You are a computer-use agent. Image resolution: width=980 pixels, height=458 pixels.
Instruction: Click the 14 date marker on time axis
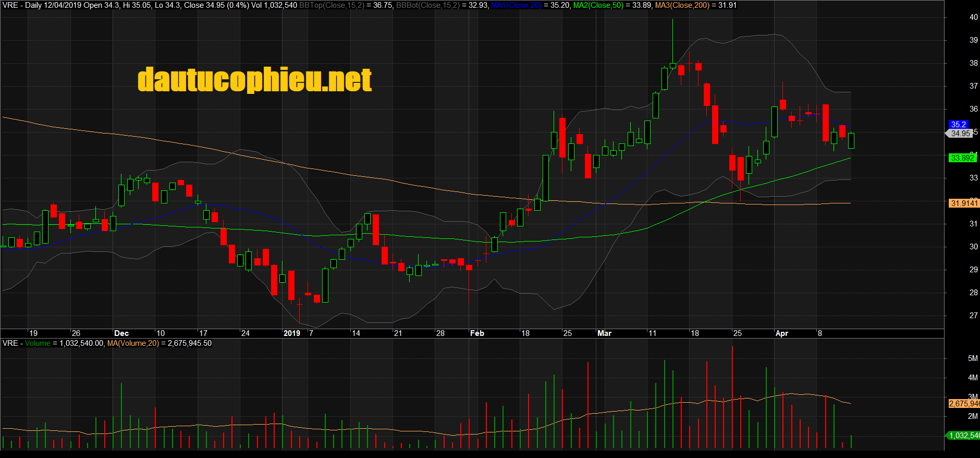coord(356,333)
